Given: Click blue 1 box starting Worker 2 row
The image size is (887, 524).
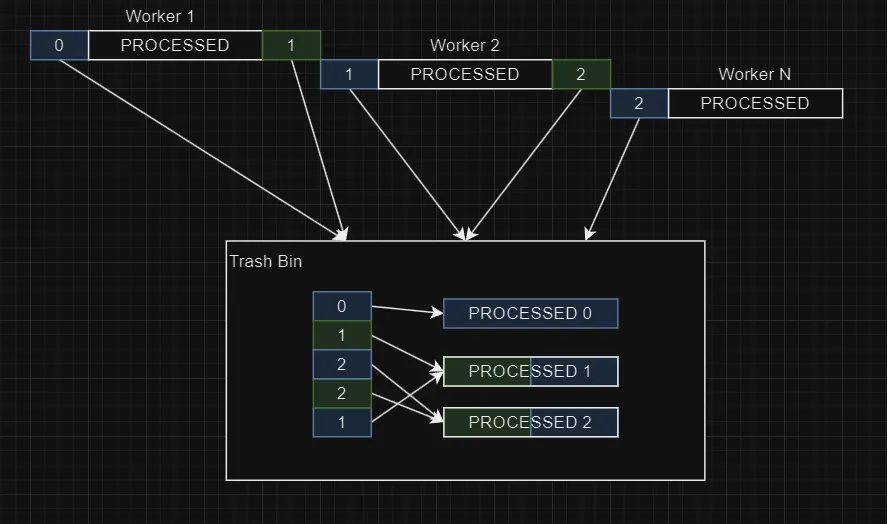Looking at the screenshot, I should pyautogui.click(x=349, y=74).
